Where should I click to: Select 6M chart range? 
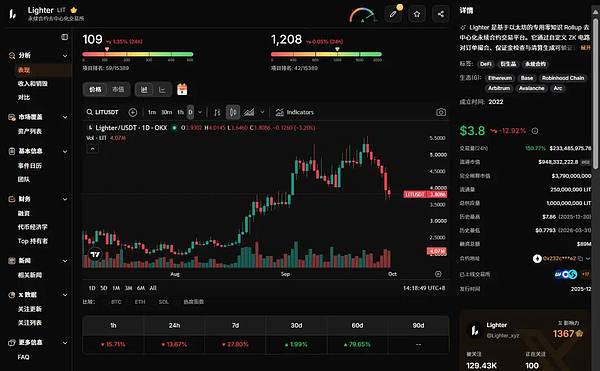pyautogui.click(x=141, y=288)
